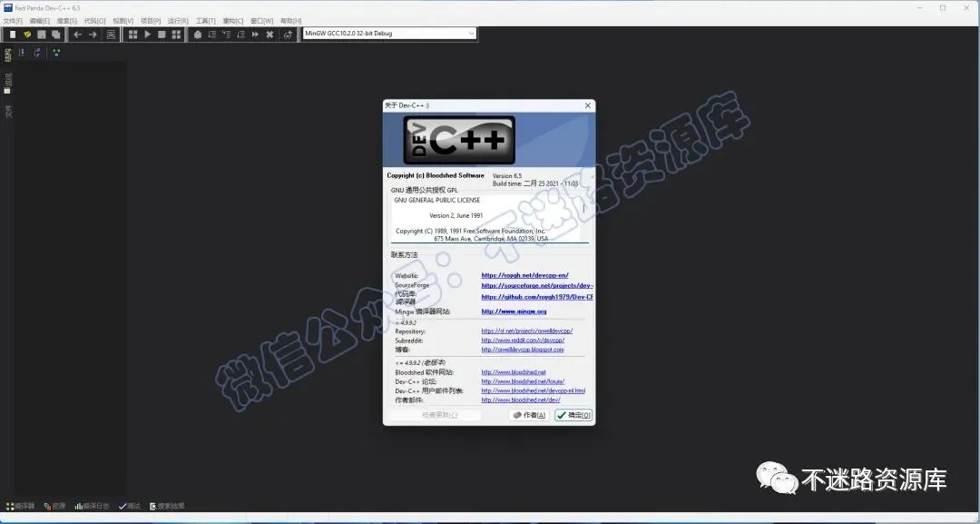Click the New file toolbar icon
Viewport: 980px width, 524px height.
coord(13,35)
